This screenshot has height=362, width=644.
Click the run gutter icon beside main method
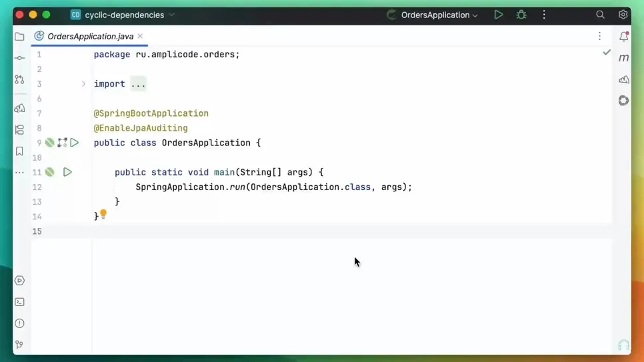pyautogui.click(x=67, y=172)
